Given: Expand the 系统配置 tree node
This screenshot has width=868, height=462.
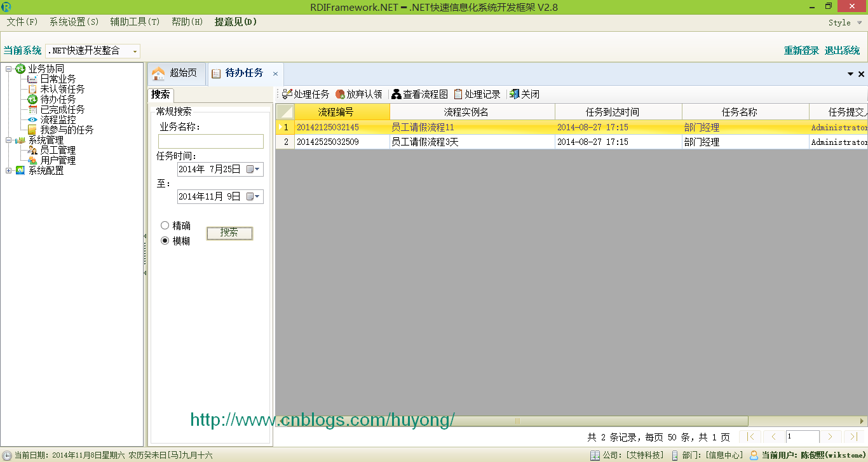Looking at the screenshot, I should click(8, 170).
